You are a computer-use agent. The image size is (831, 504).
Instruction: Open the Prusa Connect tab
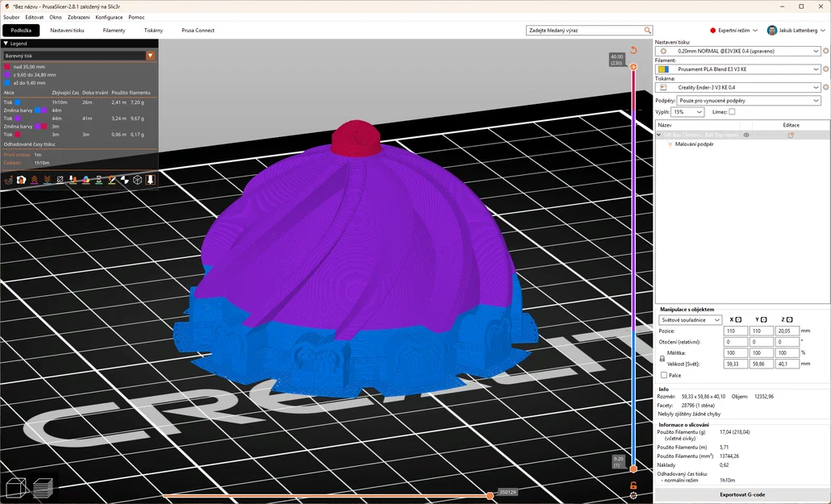tap(198, 30)
